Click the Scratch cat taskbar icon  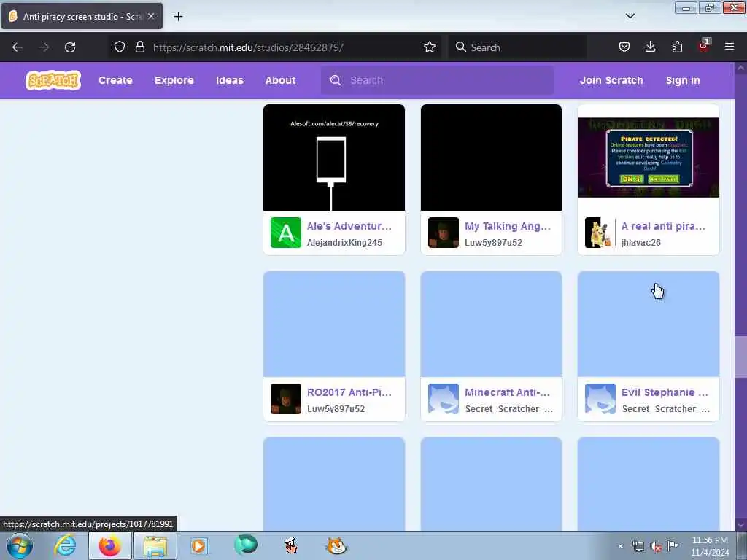pos(336,545)
